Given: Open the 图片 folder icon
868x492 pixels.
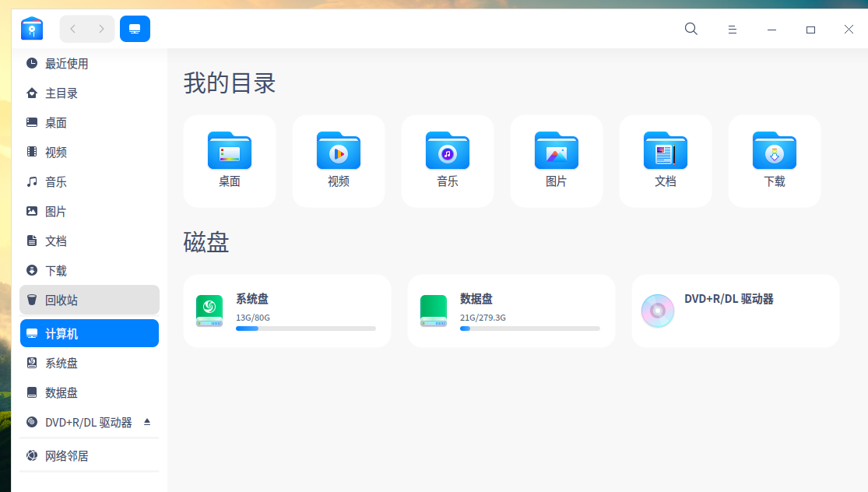Looking at the screenshot, I should tap(557, 152).
